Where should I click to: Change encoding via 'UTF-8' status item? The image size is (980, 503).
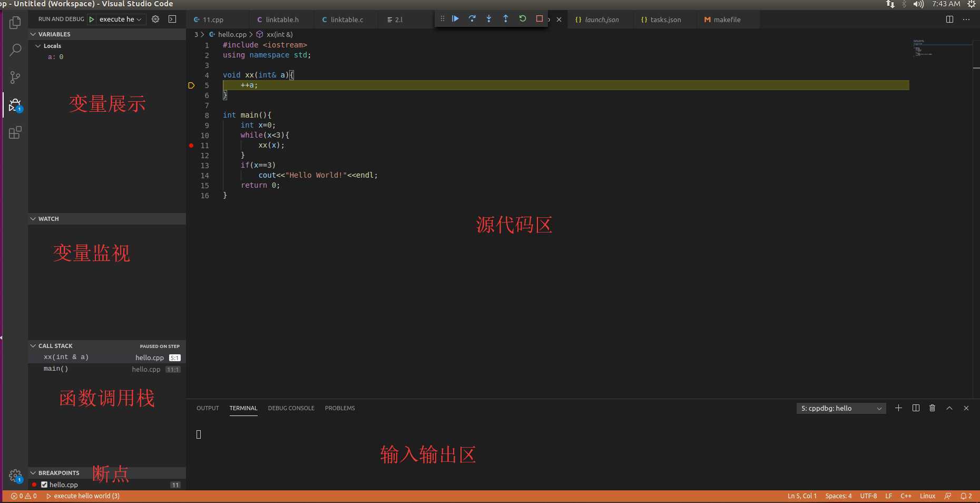point(868,496)
